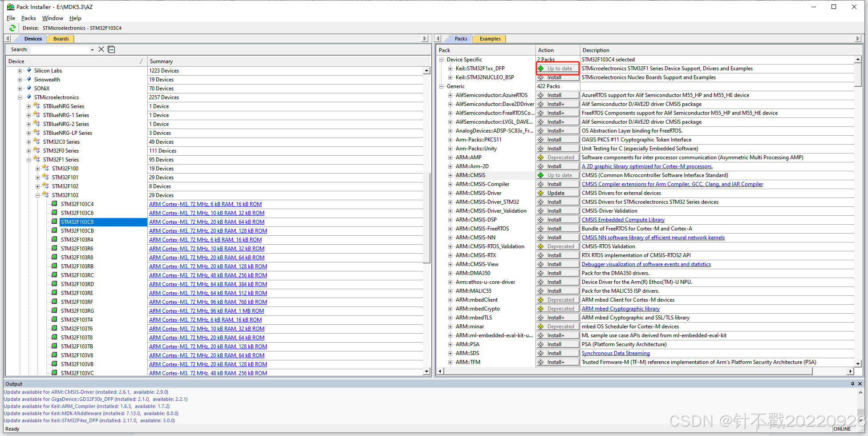868x436 pixels.
Task: Expand the Sinowealth vendor node
Action: [x=20, y=80]
